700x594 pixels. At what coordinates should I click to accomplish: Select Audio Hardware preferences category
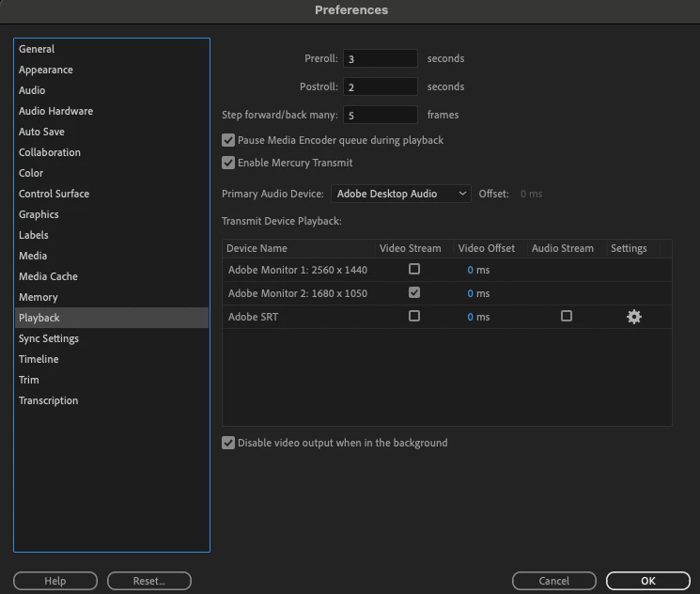coord(55,111)
